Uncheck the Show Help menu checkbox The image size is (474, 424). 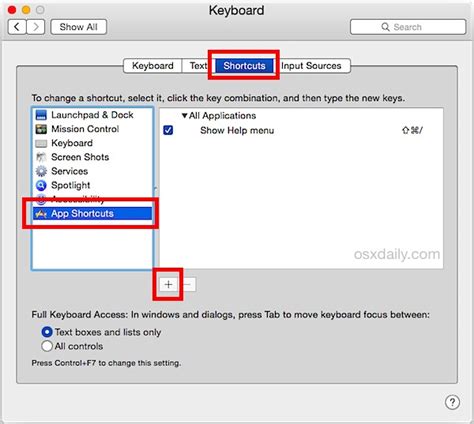point(168,130)
